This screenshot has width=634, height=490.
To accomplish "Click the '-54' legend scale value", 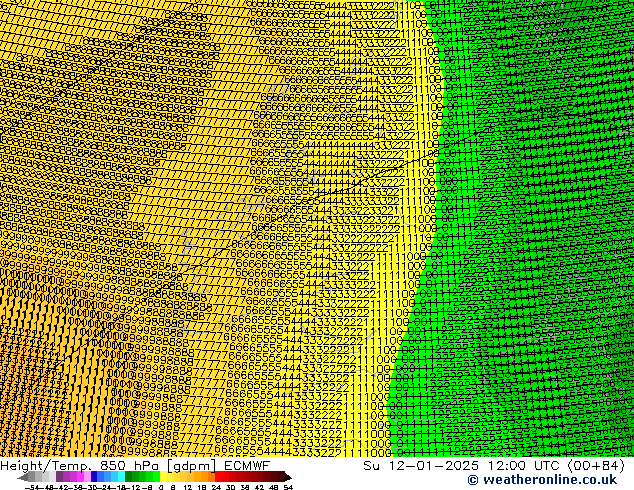I will (x=32, y=488).
